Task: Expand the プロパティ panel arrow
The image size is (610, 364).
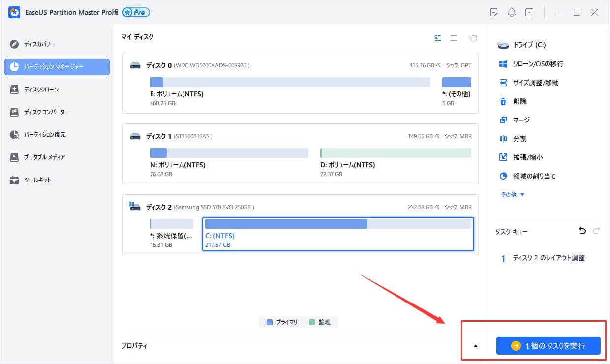Action: point(476,346)
